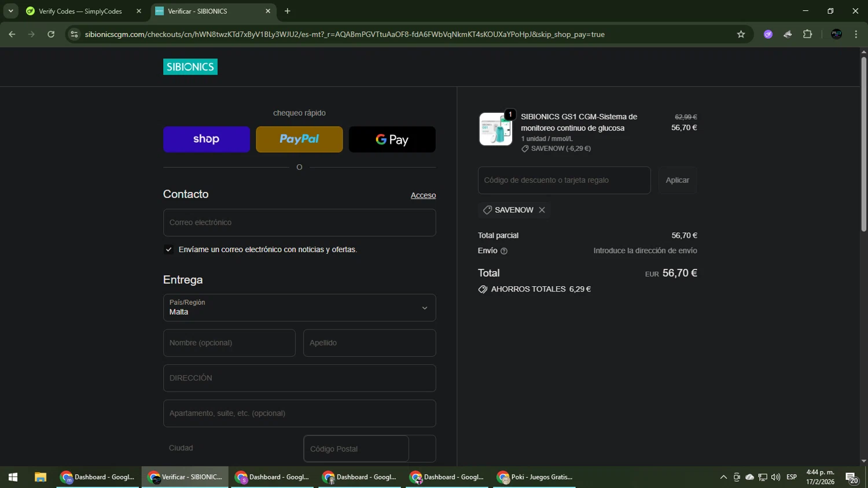Apply the discount code with Aplicar

[678, 180]
